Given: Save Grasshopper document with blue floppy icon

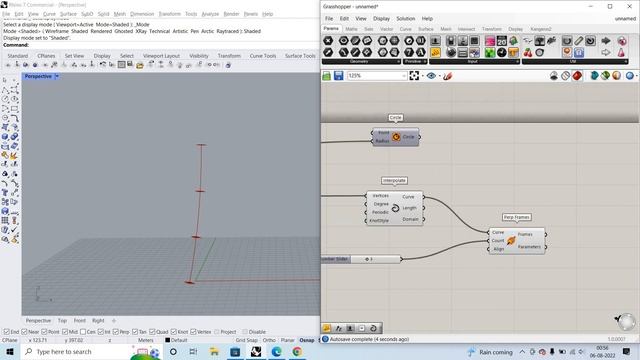Looking at the screenshot, I should (x=338, y=76).
